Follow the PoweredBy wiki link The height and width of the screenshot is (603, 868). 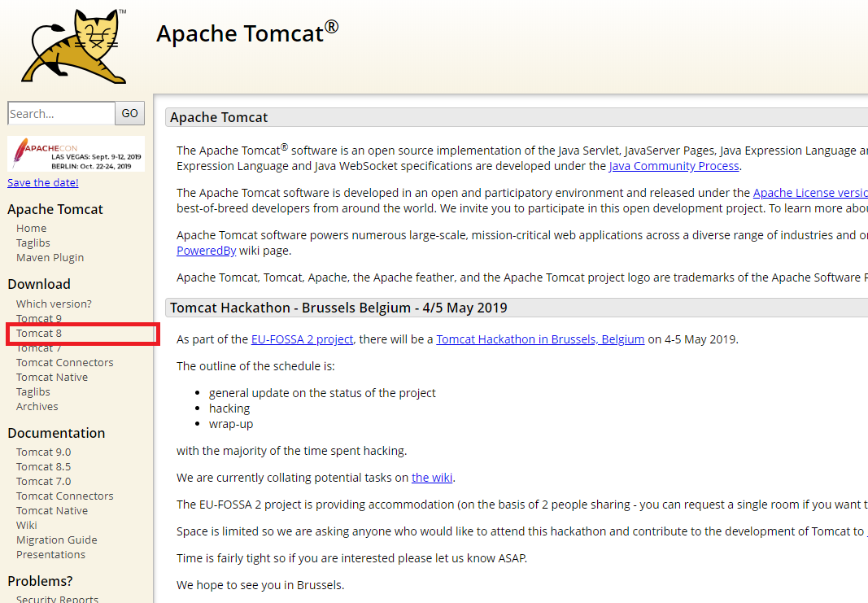207,251
